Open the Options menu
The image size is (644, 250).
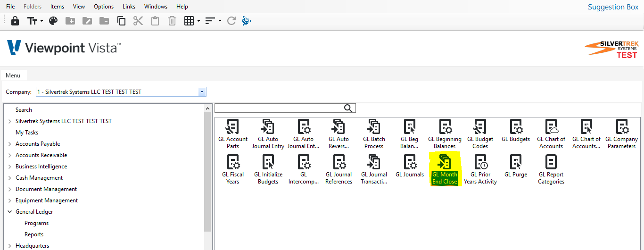(104, 7)
